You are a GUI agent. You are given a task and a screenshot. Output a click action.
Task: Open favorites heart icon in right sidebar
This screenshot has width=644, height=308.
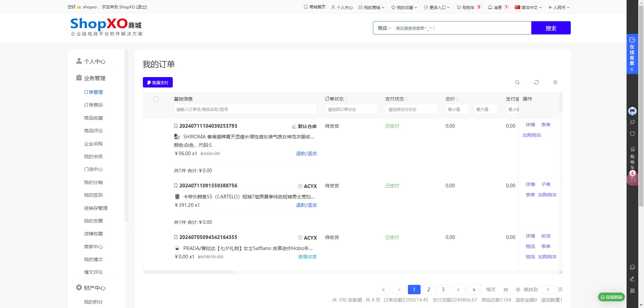click(632, 134)
